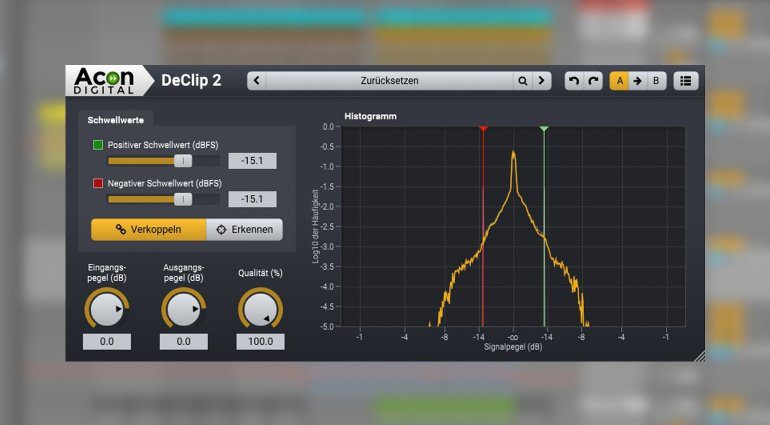Click the undo arrow icon
Viewport: 770px width, 425px height.
pos(573,81)
